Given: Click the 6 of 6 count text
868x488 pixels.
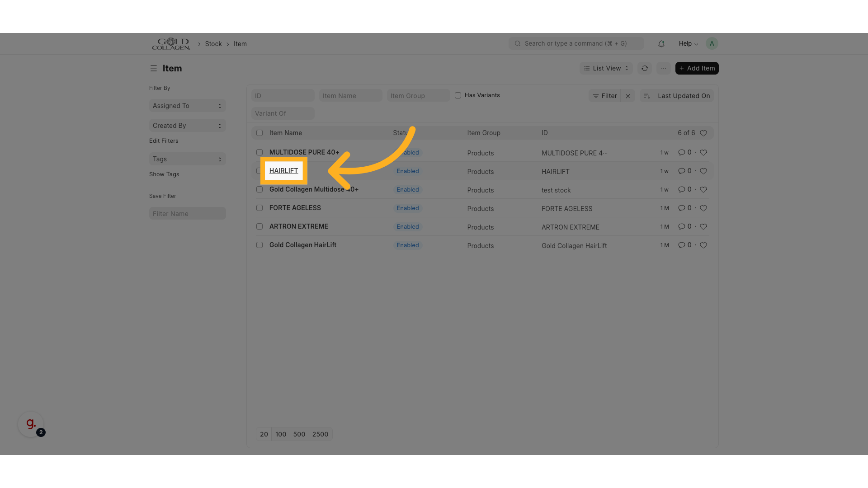Looking at the screenshot, I should point(686,133).
